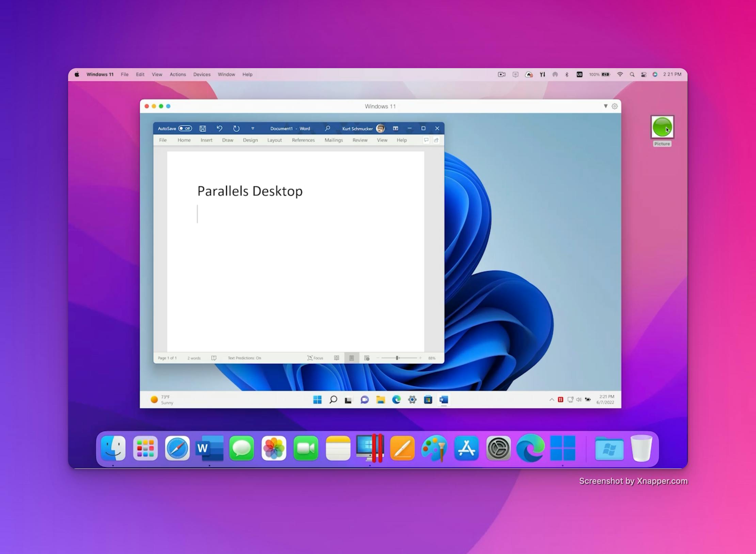Click the Parallels tray icon in Windows

point(561,400)
